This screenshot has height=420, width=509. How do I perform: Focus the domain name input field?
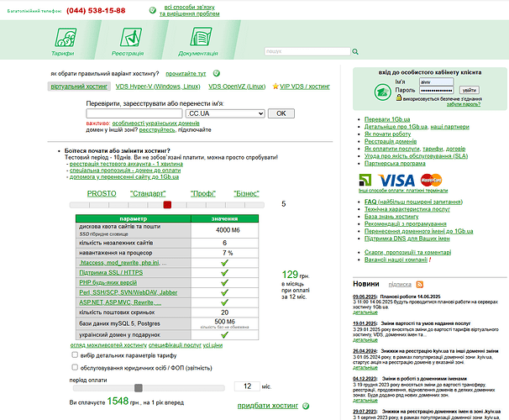[x=134, y=113]
